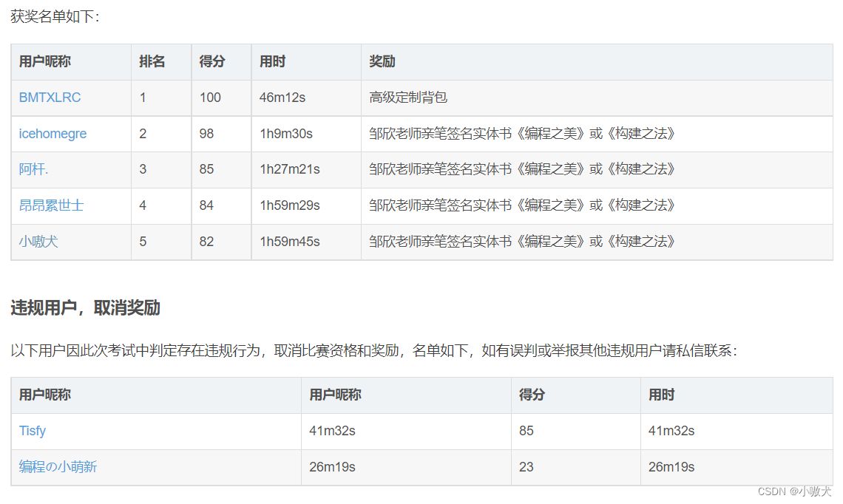
Task: Open BMTXLRC user profile link
Action: click(x=50, y=98)
